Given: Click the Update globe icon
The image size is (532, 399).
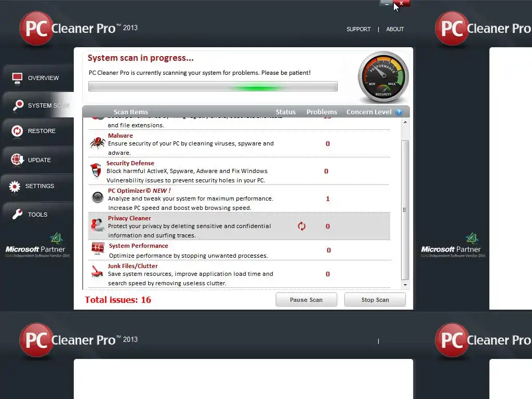Looking at the screenshot, I should pyautogui.click(x=17, y=159).
